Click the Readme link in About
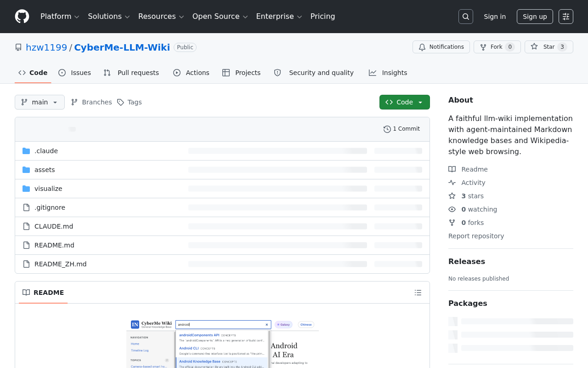The image size is (588, 368). (x=468, y=169)
